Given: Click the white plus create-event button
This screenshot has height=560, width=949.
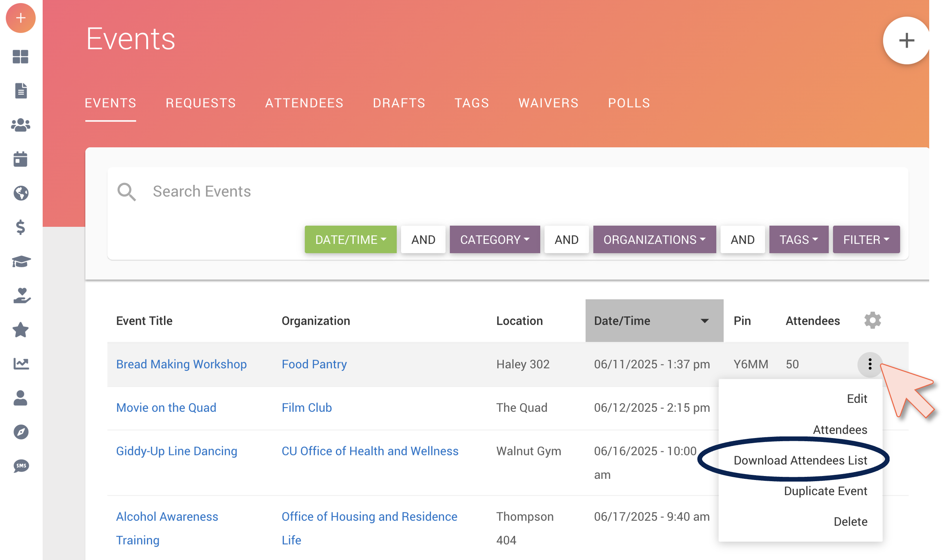Looking at the screenshot, I should click(906, 40).
